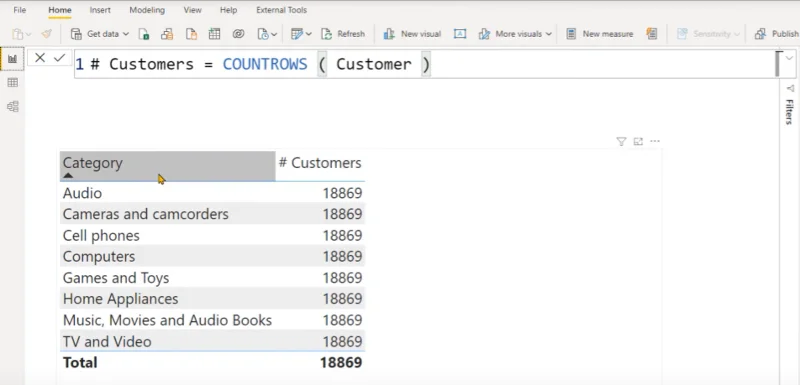800x385 pixels.
Task: Click the Refresh button
Action: [x=343, y=34]
